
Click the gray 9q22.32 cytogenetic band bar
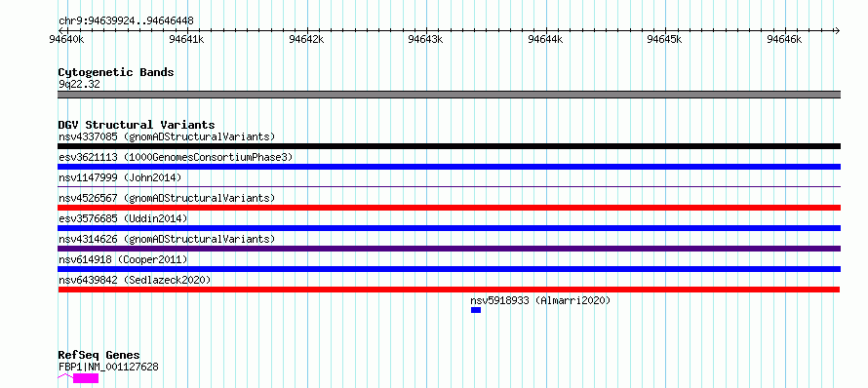pyautogui.click(x=449, y=95)
